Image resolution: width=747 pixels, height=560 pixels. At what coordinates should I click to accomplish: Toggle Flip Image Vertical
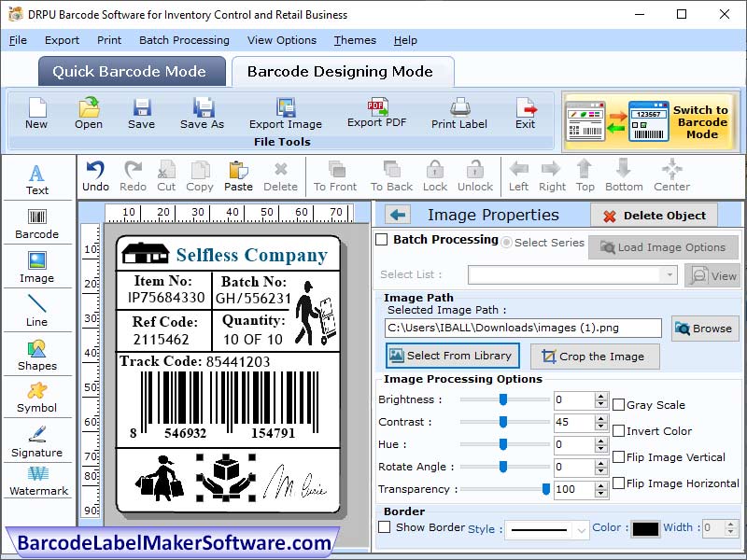618,457
